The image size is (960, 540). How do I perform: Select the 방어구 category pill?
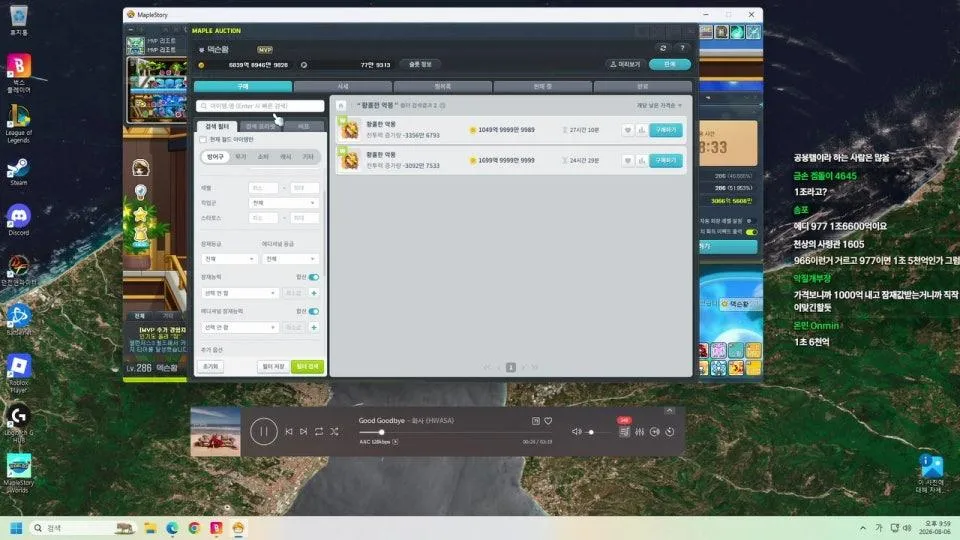coord(216,157)
